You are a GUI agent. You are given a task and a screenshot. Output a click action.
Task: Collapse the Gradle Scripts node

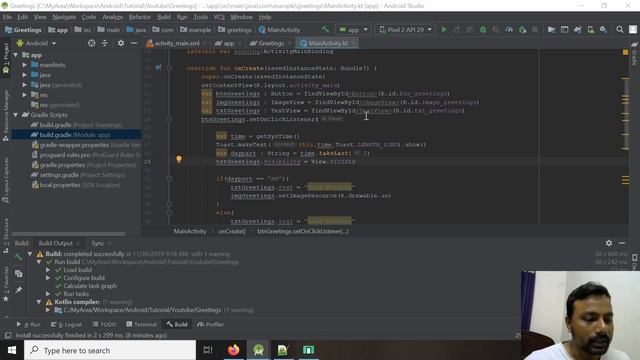16,115
